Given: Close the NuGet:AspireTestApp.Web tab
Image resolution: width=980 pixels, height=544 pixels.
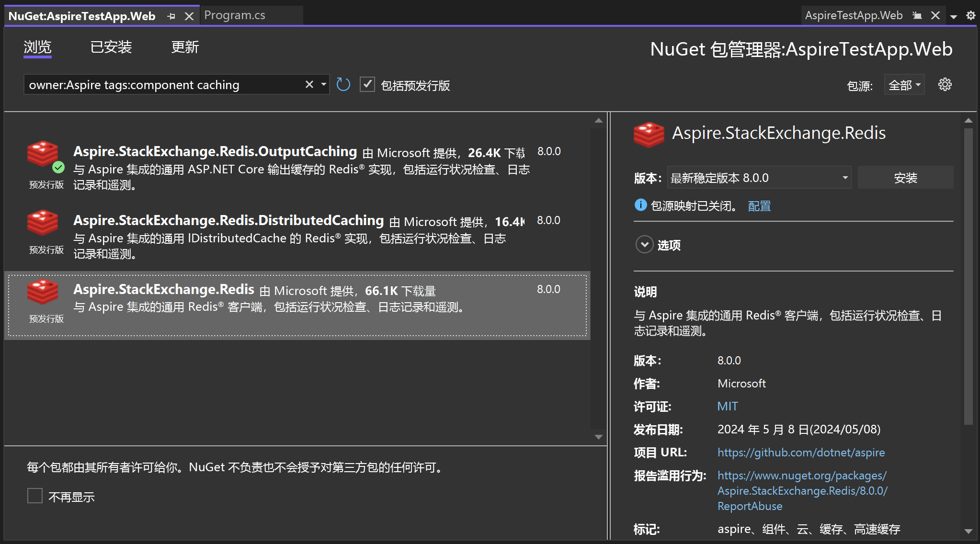Looking at the screenshot, I should tap(189, 16).
